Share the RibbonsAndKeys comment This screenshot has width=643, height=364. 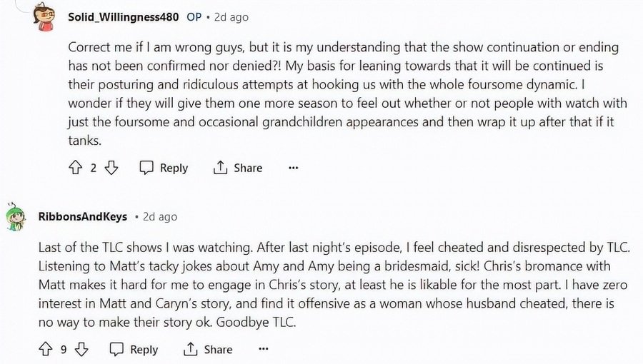pos(209,349)
